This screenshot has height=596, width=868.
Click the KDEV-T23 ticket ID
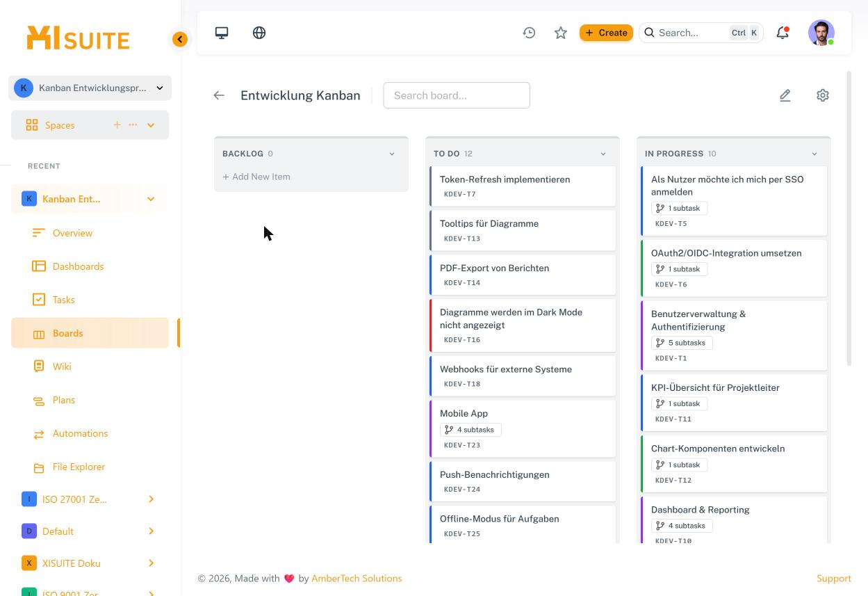pyautogui.click(x=462, y=445)
